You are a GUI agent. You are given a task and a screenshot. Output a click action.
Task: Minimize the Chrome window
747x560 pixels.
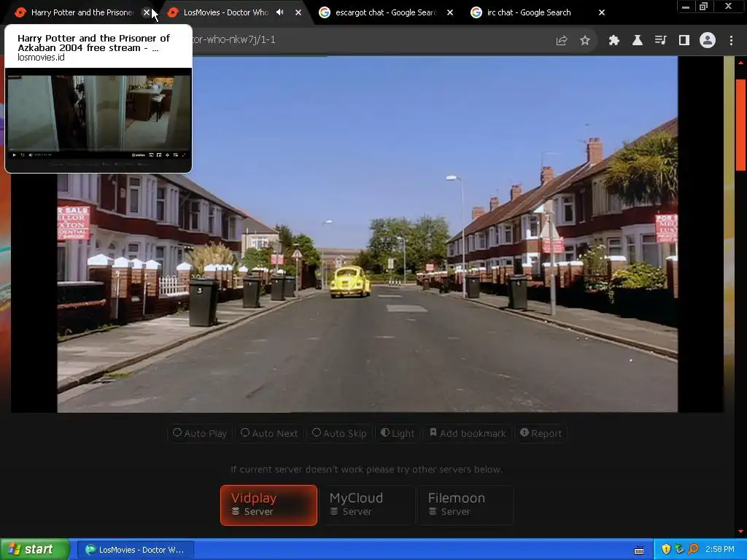686,7
